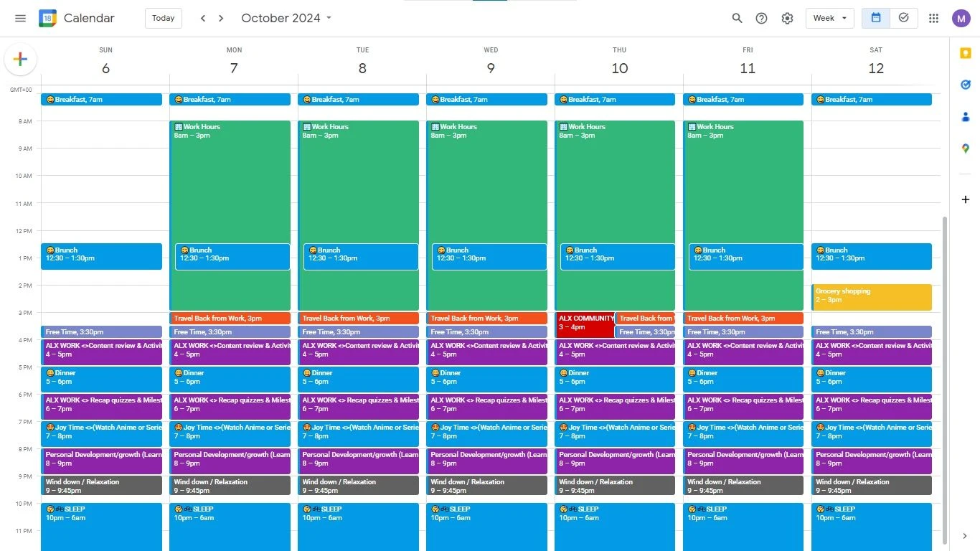Viewport: 980px width, 551px height.
Task: Open the Google apps grid
Action: [x=933, y=18]
